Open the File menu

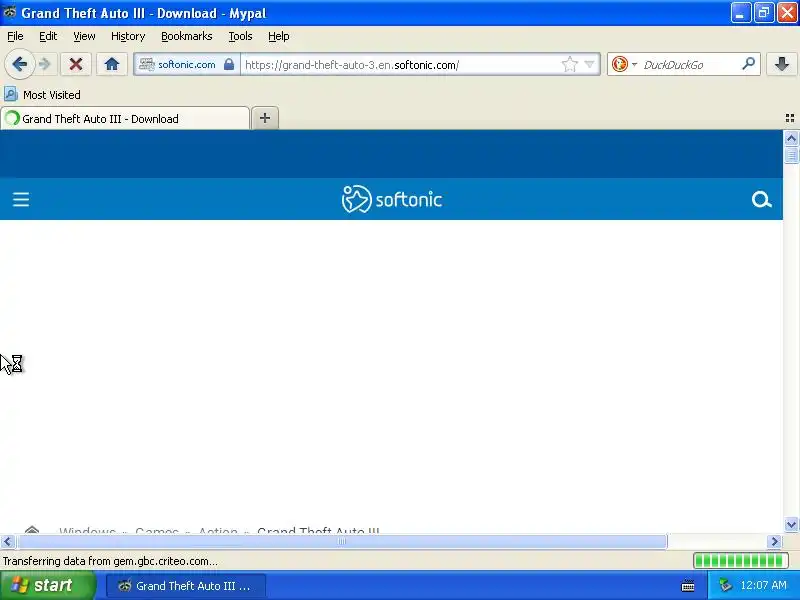(15, 36)
